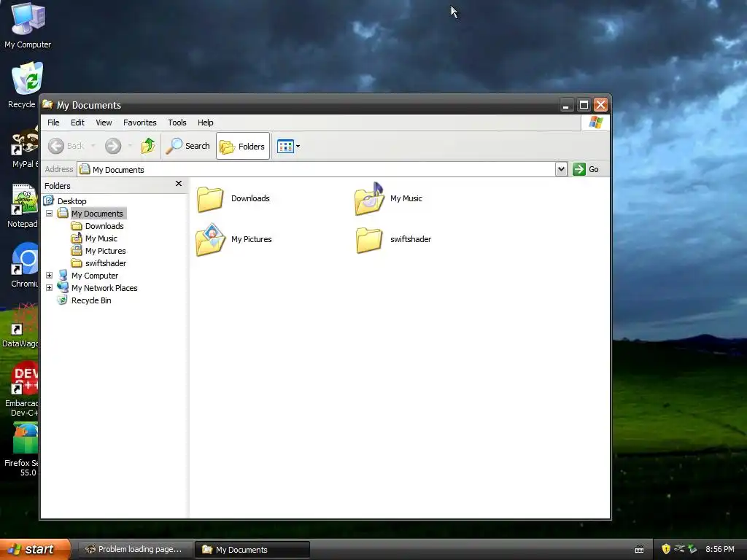
Task: Open the Views icon menu
Action: click(288, 146)
